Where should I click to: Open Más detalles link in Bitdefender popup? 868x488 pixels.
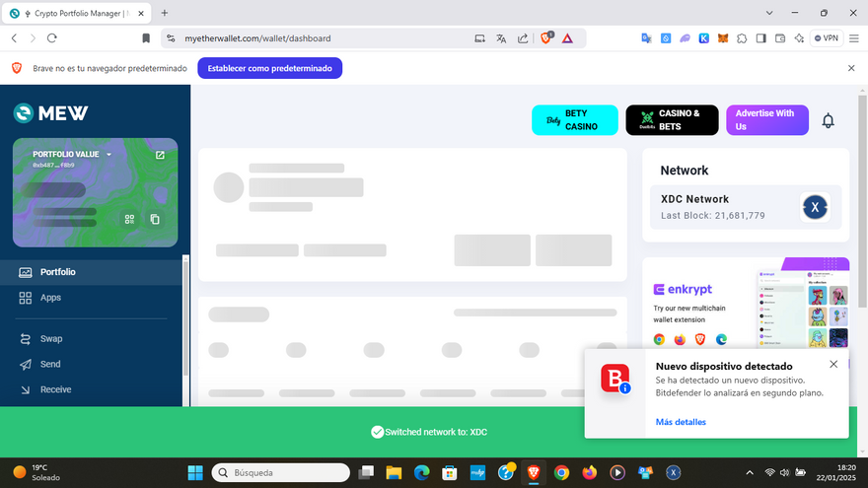[x=681, y=422]
